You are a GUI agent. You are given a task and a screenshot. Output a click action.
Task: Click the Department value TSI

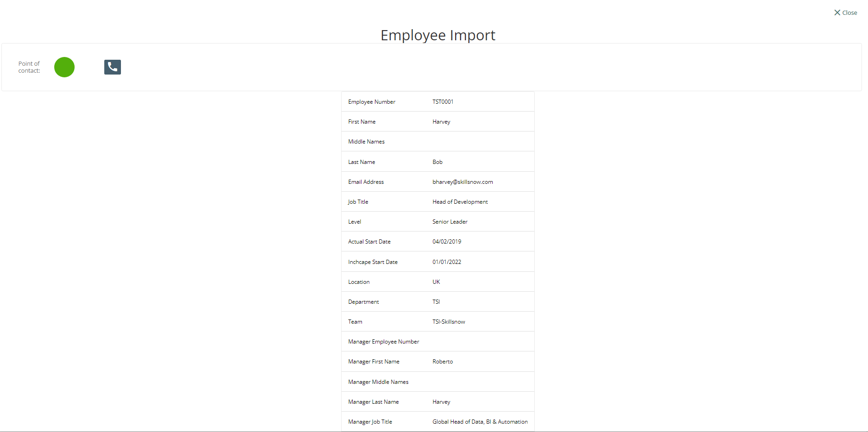click(436, 302)
